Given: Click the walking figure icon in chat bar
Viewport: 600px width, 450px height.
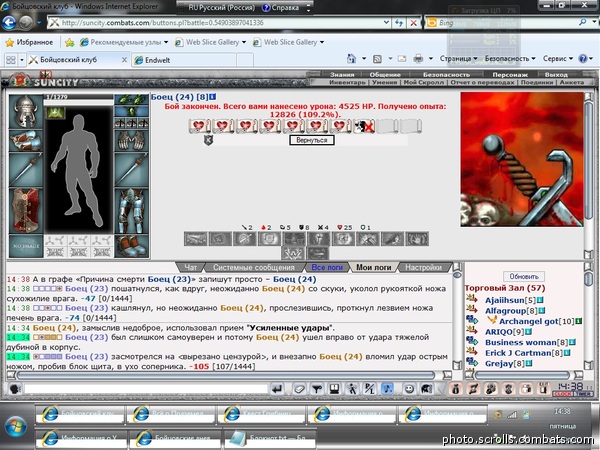Looking at the screenshot, I should coord(352,389).
